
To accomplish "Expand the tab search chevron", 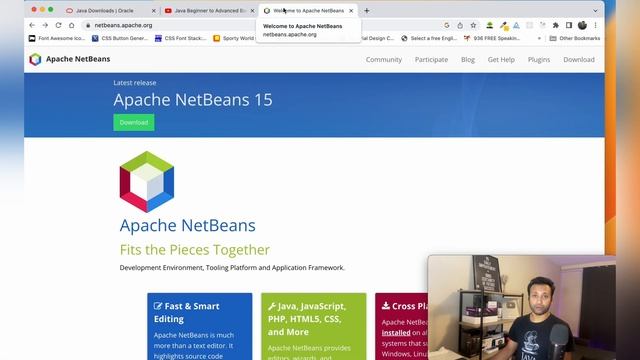I will [x=595, y=11].
